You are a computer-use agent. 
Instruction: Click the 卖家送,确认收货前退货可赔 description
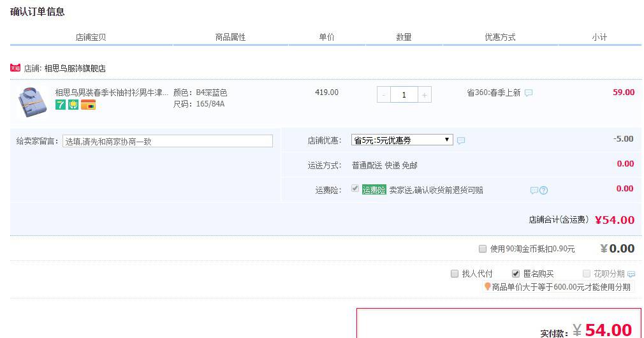click(x=436, y=190)
